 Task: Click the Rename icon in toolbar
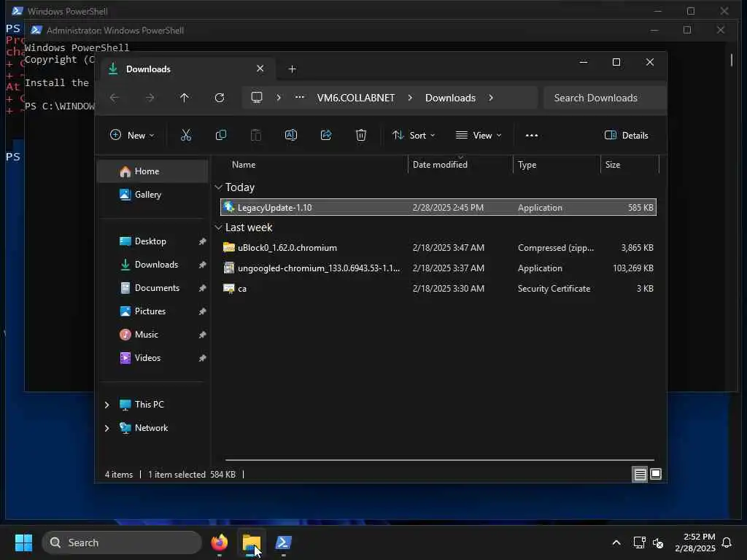(290, 135)
